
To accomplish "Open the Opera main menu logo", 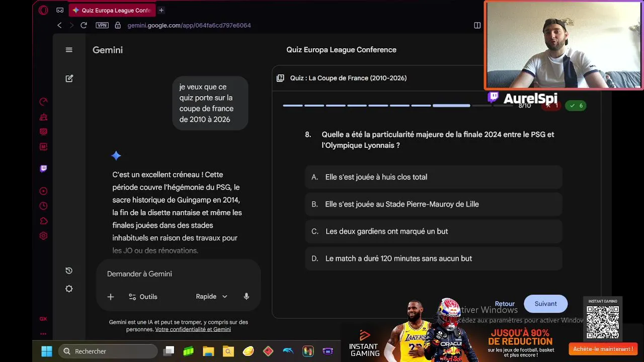I will 43,10.
